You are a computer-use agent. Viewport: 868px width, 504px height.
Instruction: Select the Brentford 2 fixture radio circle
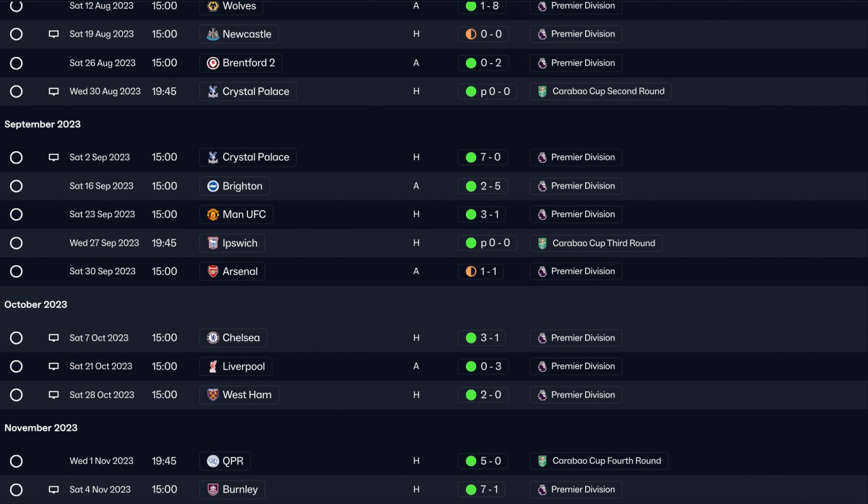pyautogui.click(x=16, y=63)
